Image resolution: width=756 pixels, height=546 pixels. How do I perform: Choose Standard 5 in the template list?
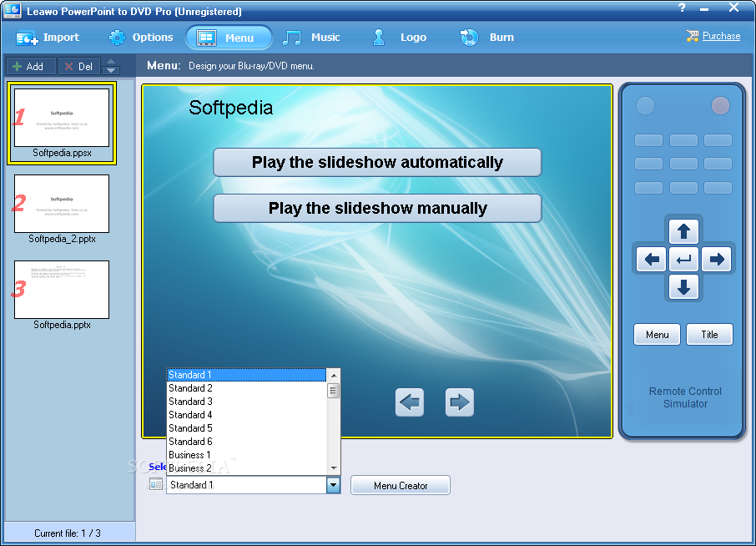point(246,428)
